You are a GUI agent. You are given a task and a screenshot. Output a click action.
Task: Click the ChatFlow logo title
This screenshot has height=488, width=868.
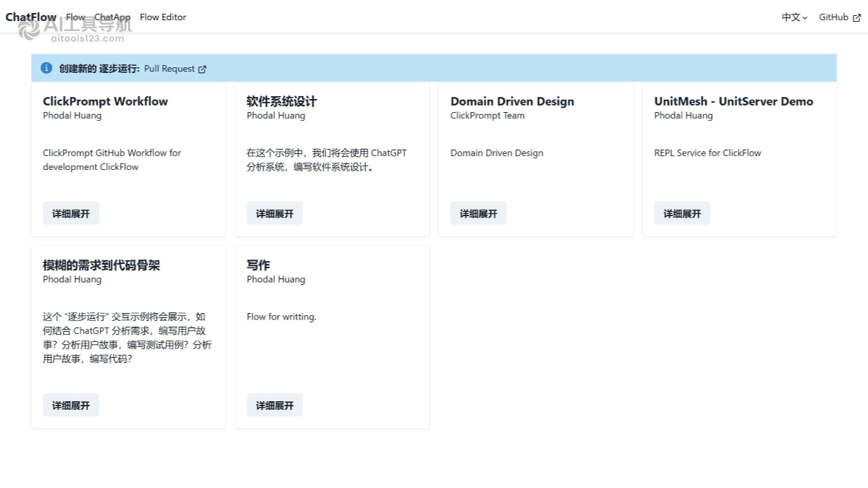point(31,17)
